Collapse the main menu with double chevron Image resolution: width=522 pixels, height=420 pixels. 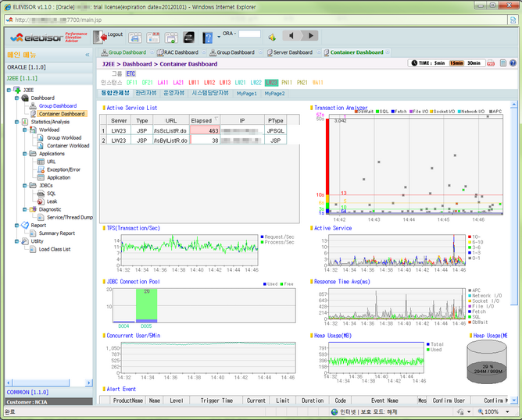click(x=88, y=55)
